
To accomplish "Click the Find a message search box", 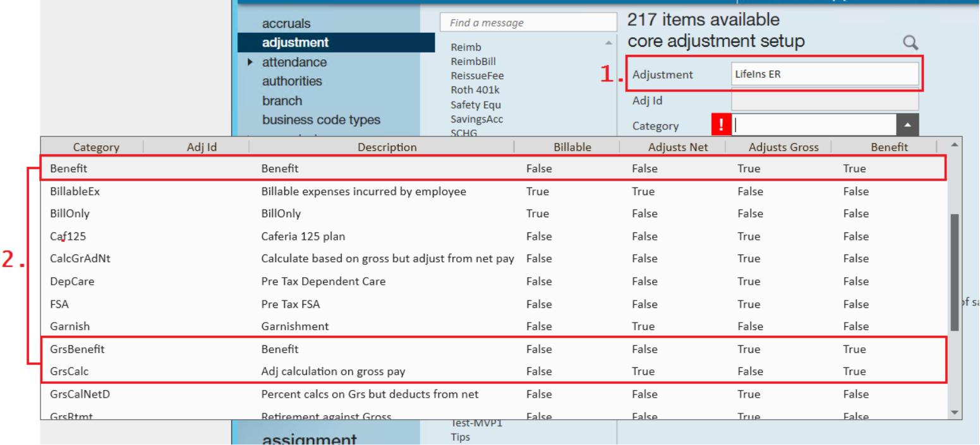I will click(528, 23).
